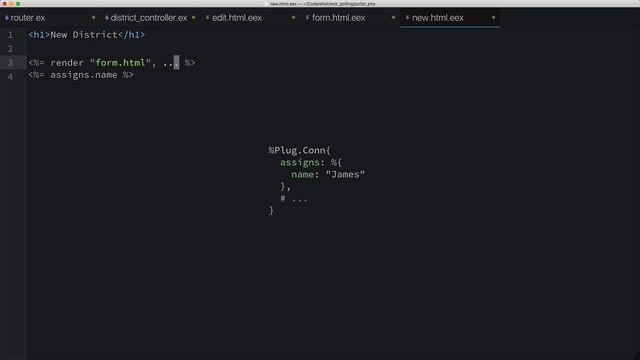The width and height of the screenshot is (640, 360).
Task: Click the file icon on router.ex tab
Action: (x=7, y=18)
